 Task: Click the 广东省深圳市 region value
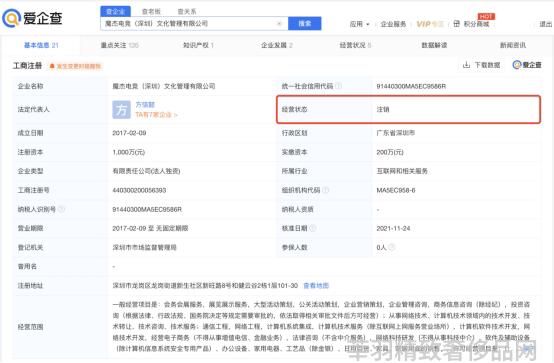(396, 133)
